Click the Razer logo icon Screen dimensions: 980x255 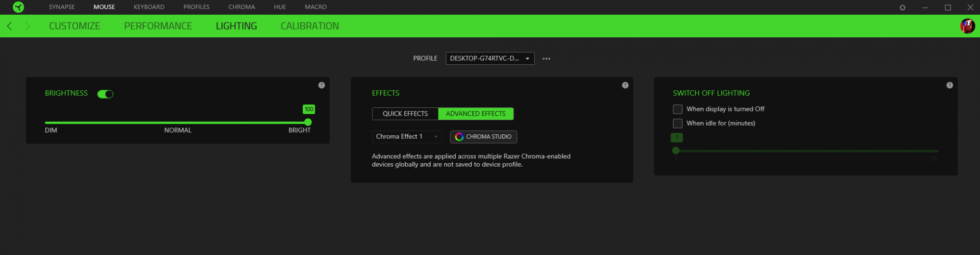[x=18, y=7]
